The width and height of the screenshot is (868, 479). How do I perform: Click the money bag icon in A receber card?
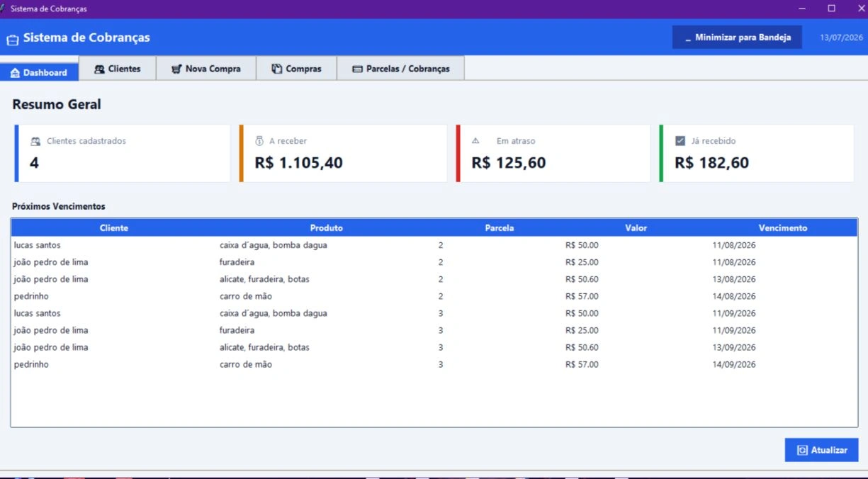click(259, 140)
